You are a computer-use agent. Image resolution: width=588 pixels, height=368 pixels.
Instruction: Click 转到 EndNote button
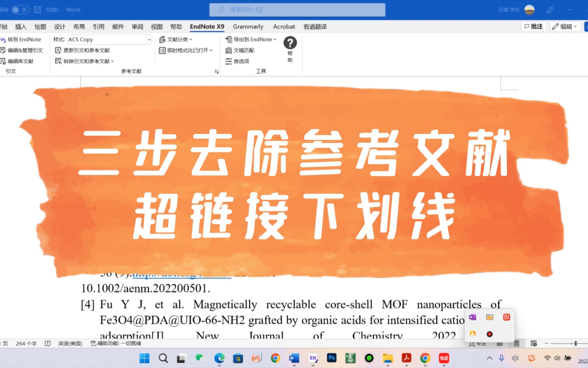[21, 40]
